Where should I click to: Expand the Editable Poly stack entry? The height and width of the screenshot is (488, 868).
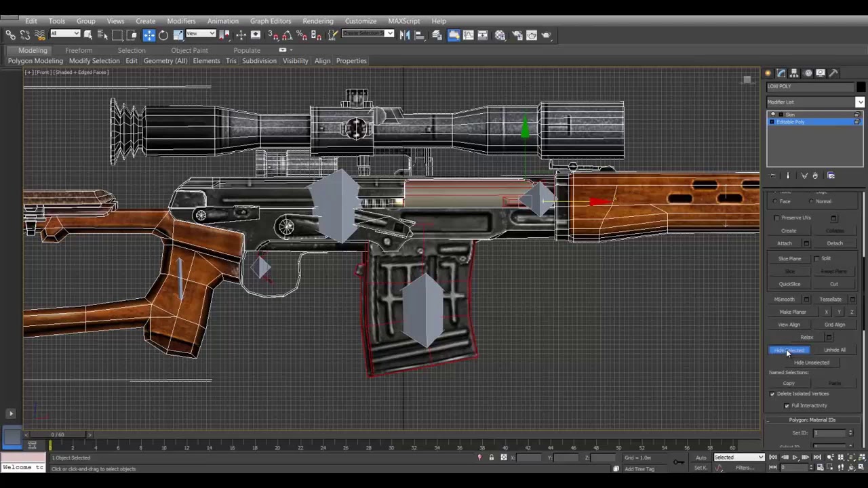tap(772, 122)
